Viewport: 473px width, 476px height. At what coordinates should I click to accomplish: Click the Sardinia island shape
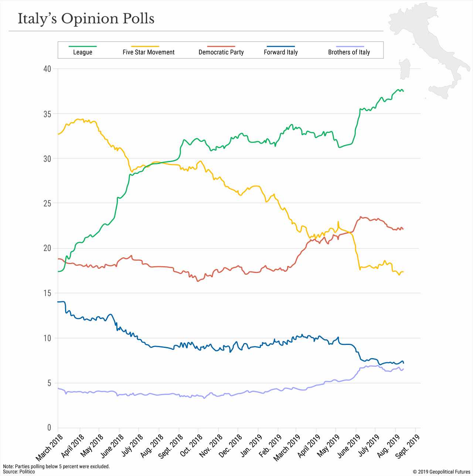tap(405, 69)
